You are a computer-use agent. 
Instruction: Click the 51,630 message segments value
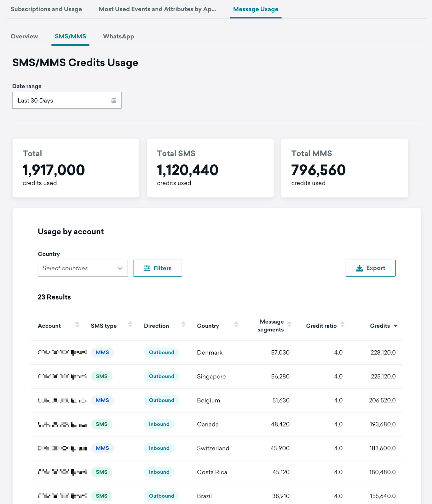pos(281,400)
